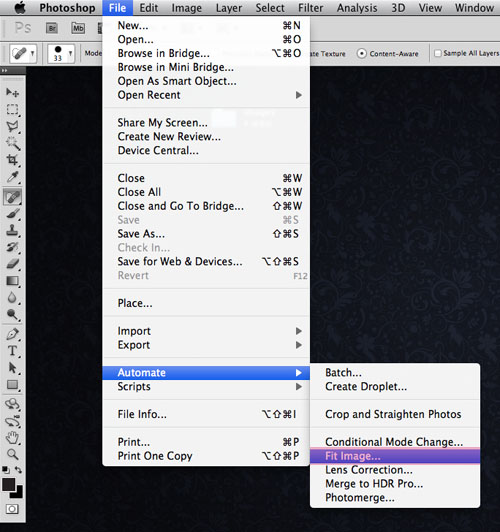Select the Spot Healing Brush tool
This screenshot has width=500, height=532.
pyautogui.click(x=13, y=197)
